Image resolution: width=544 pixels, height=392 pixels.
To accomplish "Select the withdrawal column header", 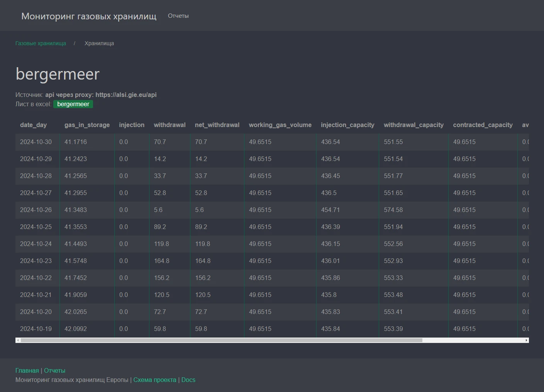I will tap(169, 125).
